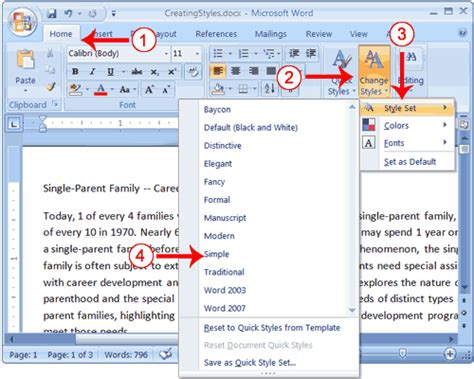Save the document with the Save icon

click(52, 14)
